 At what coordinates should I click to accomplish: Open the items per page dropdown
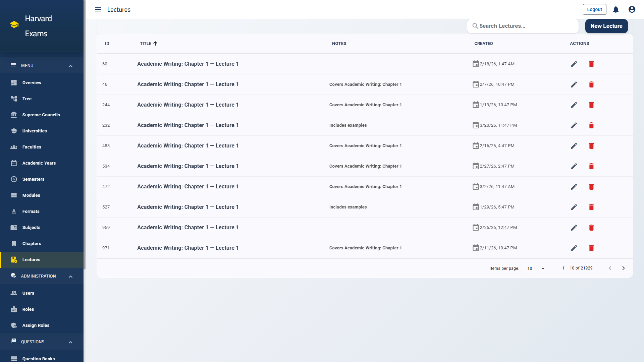click(x=535, y=268)
